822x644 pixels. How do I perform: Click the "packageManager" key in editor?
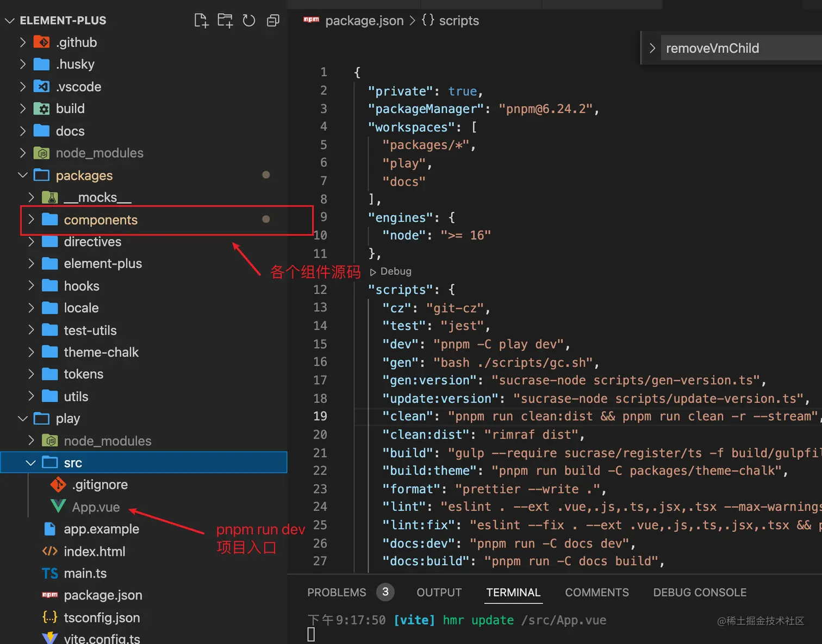click(426, 109)
